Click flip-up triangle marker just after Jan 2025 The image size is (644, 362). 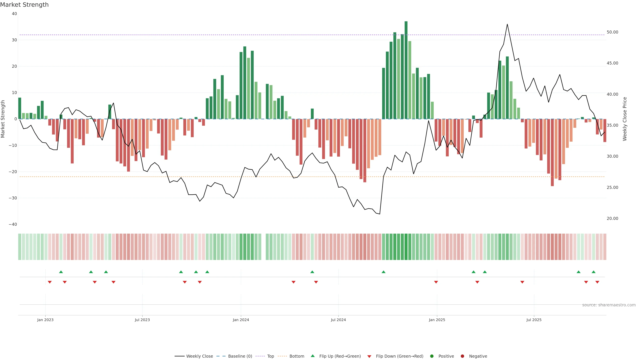click(473, 272)
